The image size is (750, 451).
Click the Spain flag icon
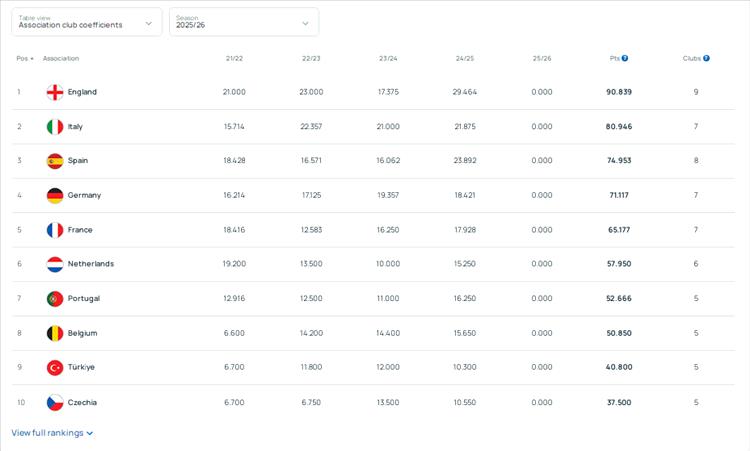click(55, 161)
